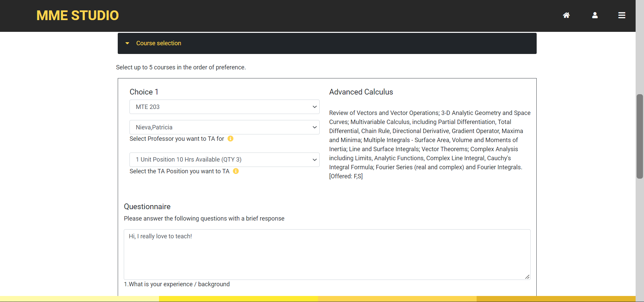
Task: Expand the Nieva,Patricia professor dropdown
Action: 224,127
